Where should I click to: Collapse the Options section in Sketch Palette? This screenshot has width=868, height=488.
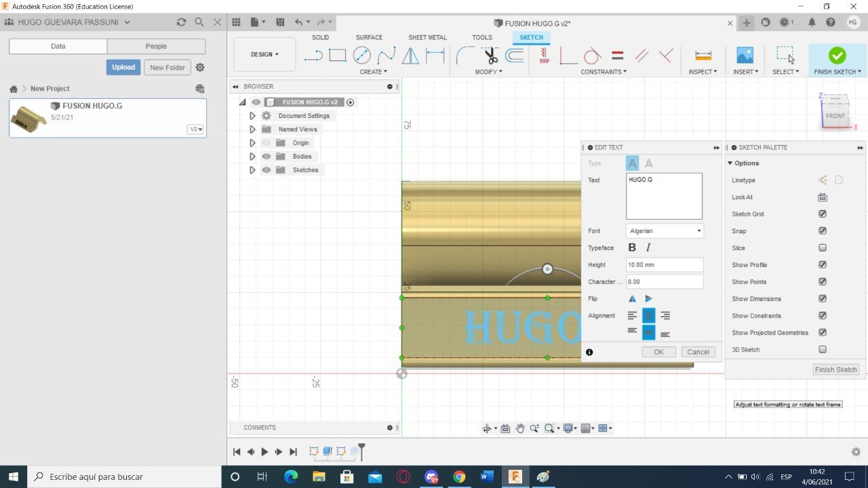tap(730, 163)
